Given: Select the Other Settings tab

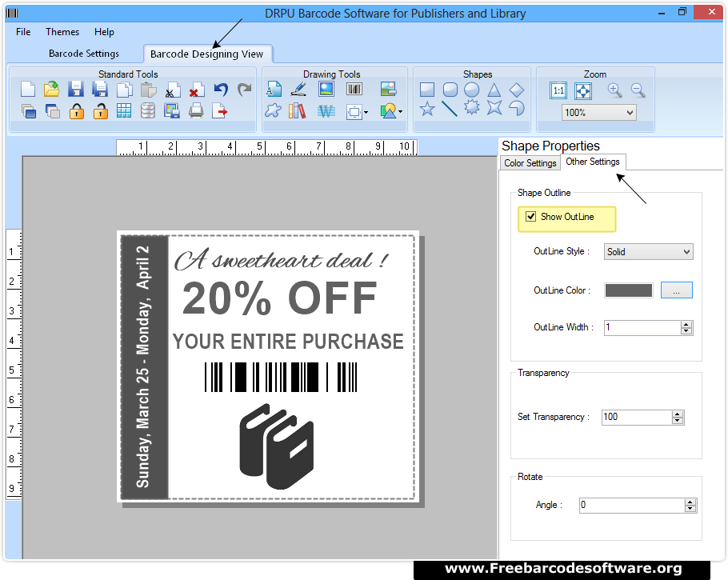Looking at the screenshot, I should coord(593,162).
